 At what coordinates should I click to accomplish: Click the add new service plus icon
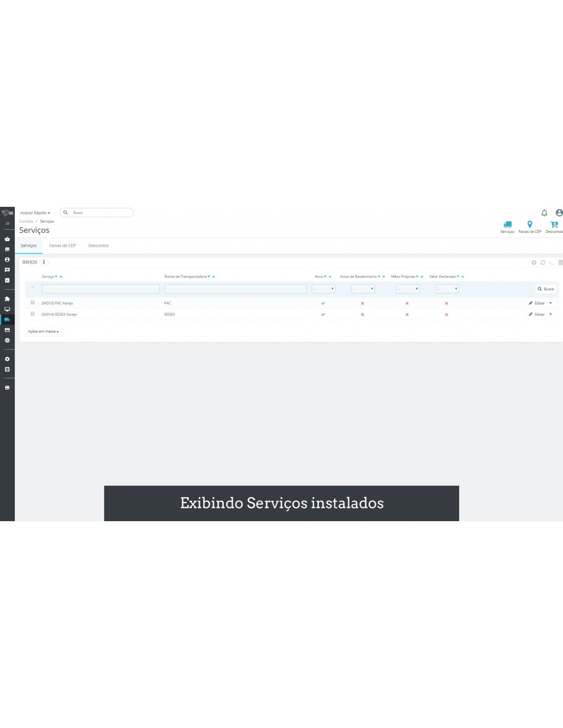[x=534, y=263]
